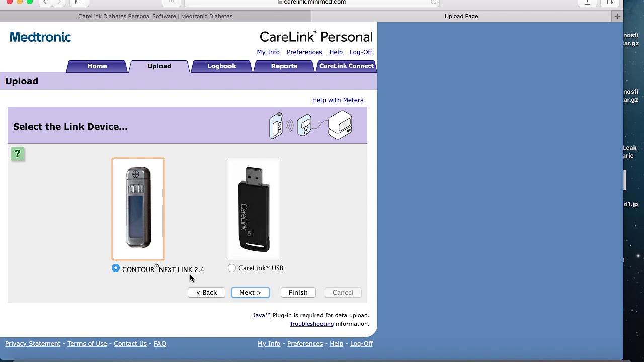Click the CareLink USB stick image

(254, 209)
